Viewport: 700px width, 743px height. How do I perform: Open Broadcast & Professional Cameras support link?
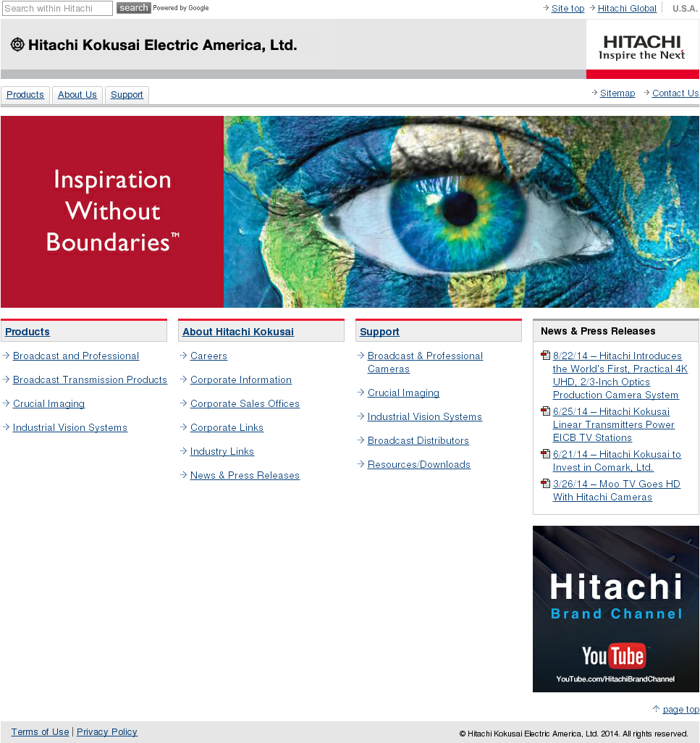click(426, 363)
